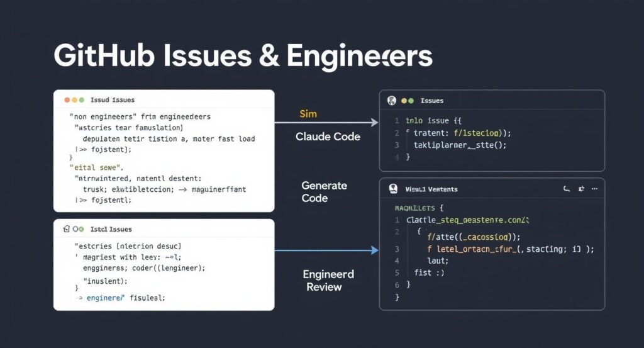644x348 pixels.
Task: Click 'fisuleal:' at the bottom of Istcl Issues
Action: (147, 298)
